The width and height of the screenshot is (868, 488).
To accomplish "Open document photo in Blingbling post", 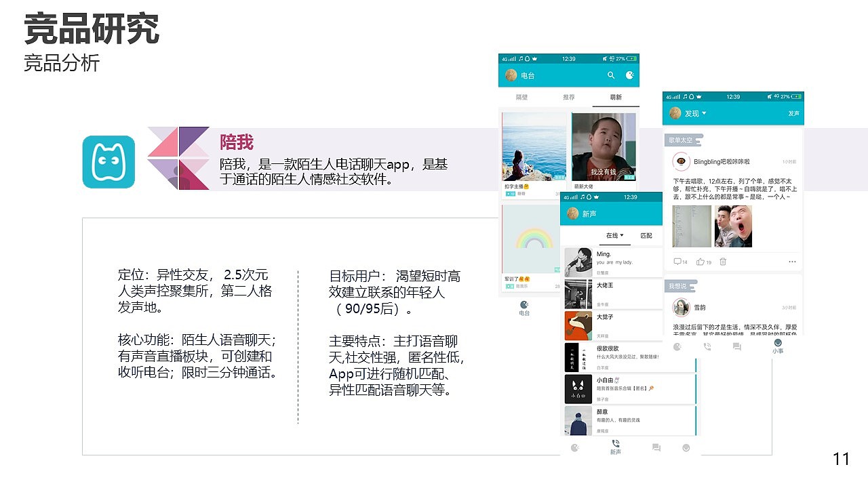I will (x=692, y=226).
